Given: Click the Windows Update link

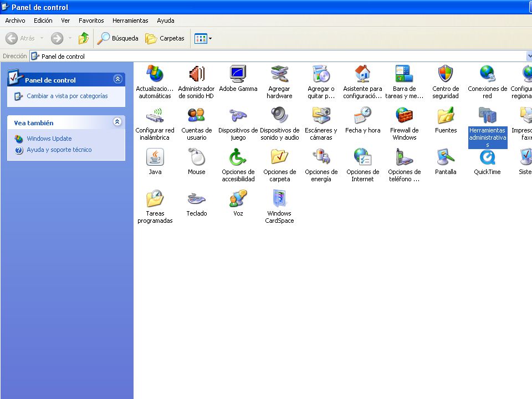Looking at the screenshot, I should coord(49,139).
